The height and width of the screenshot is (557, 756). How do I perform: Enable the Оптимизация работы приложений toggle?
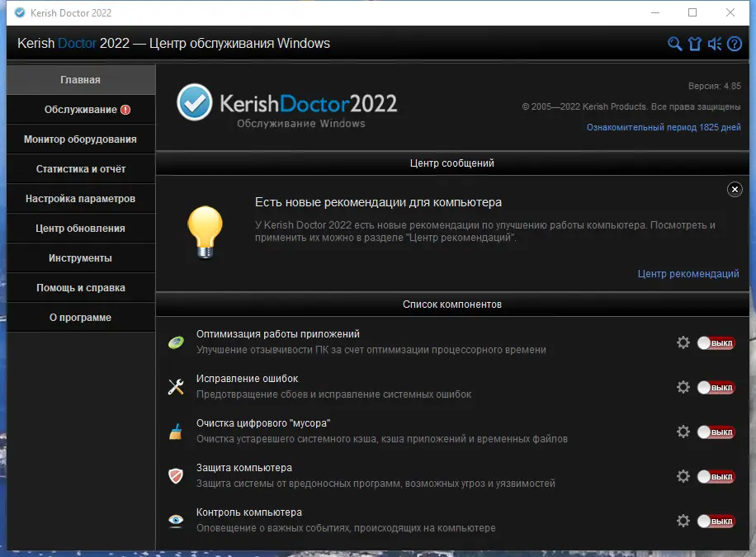pos(716,342)
